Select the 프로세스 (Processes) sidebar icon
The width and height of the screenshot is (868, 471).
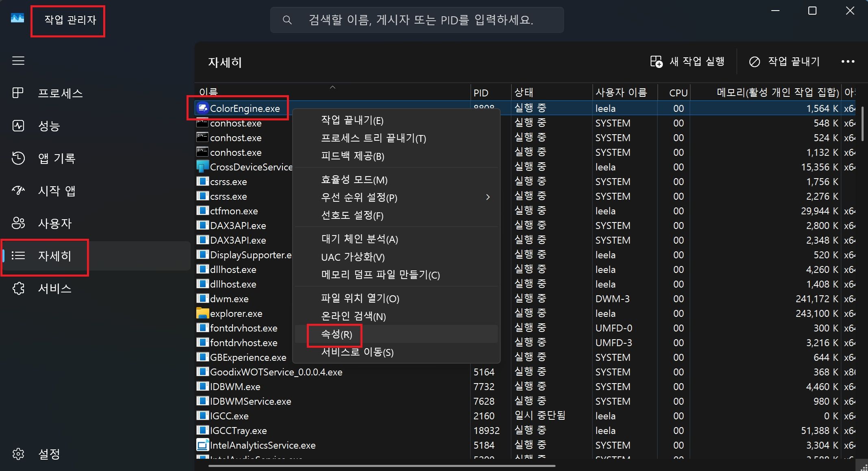[x=18, y=93]
